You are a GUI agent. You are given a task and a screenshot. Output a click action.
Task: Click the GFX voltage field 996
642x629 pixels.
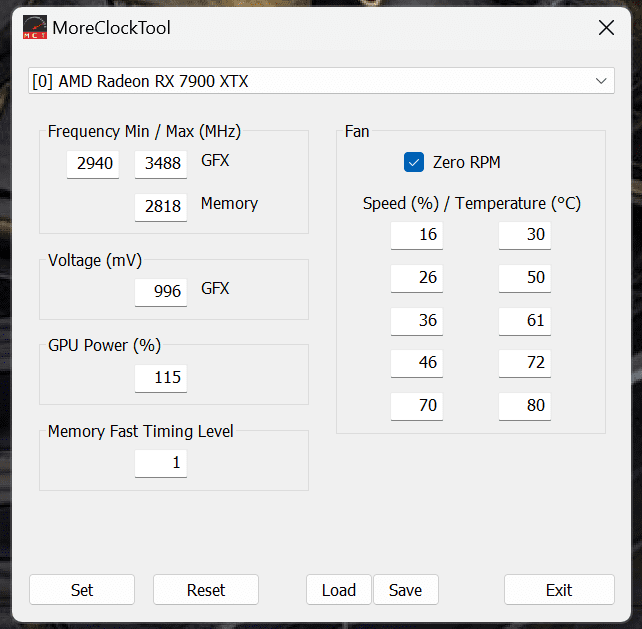tap(160, 292)
